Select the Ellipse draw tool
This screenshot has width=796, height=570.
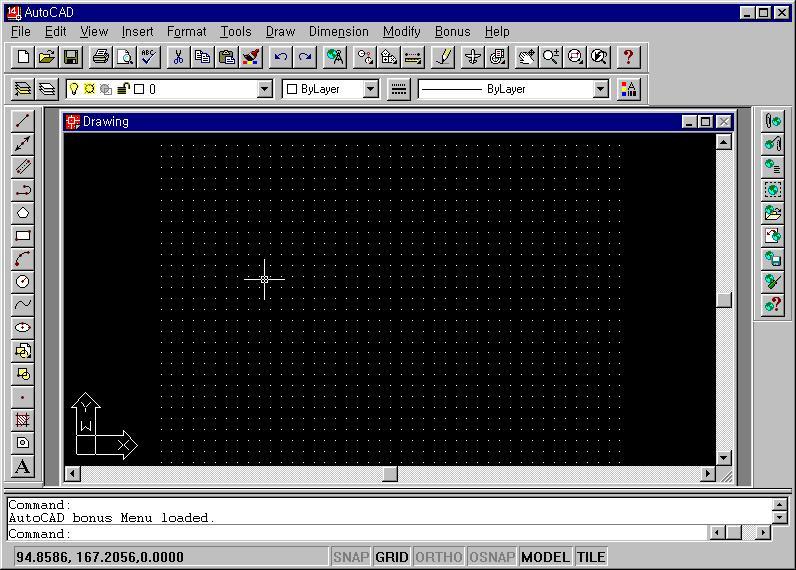pos(22,327)
